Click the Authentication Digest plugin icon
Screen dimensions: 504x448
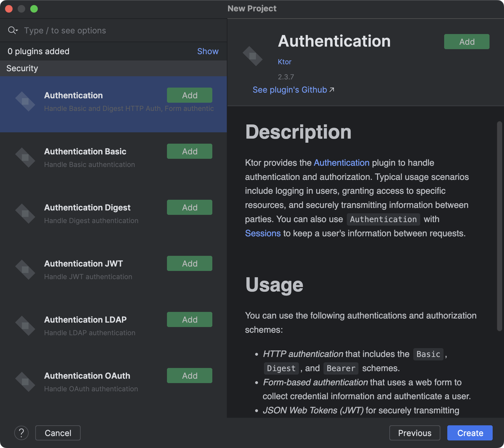[25, 213]
